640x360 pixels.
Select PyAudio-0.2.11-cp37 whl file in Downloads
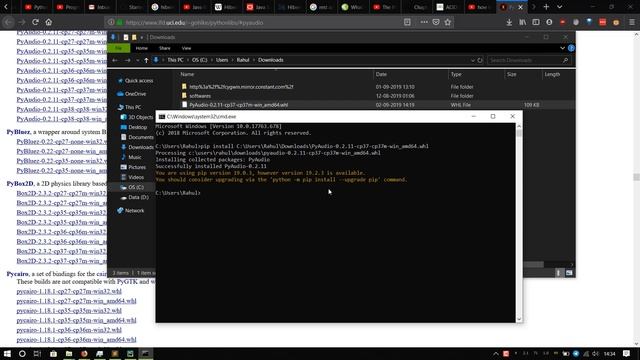[x=238, y=105]
